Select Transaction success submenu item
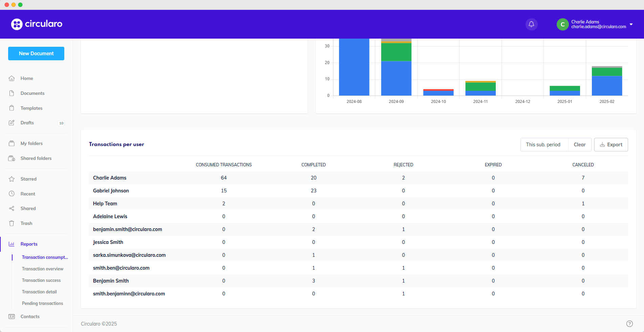The width and height of the screenshot is (644, 332). click(41, 280)
